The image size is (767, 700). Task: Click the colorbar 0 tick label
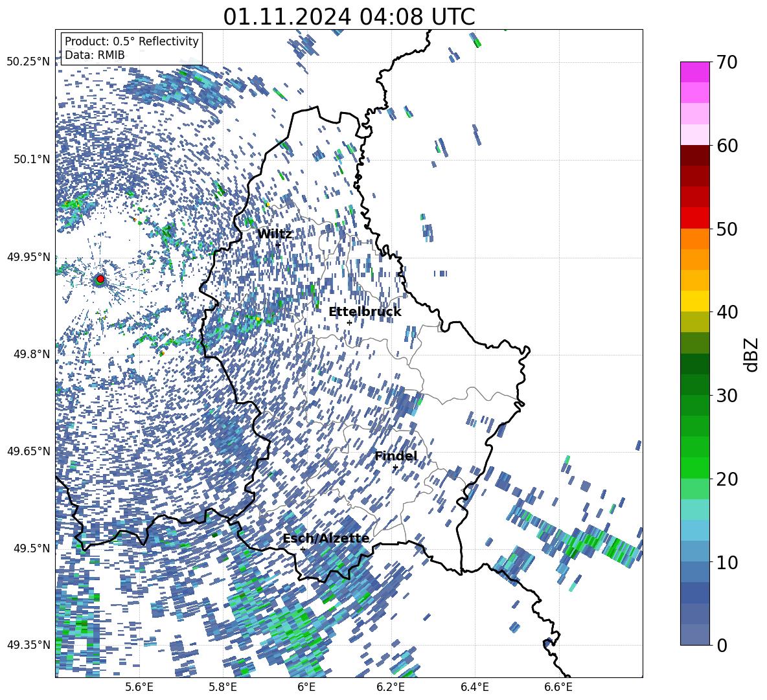(722, 645)
